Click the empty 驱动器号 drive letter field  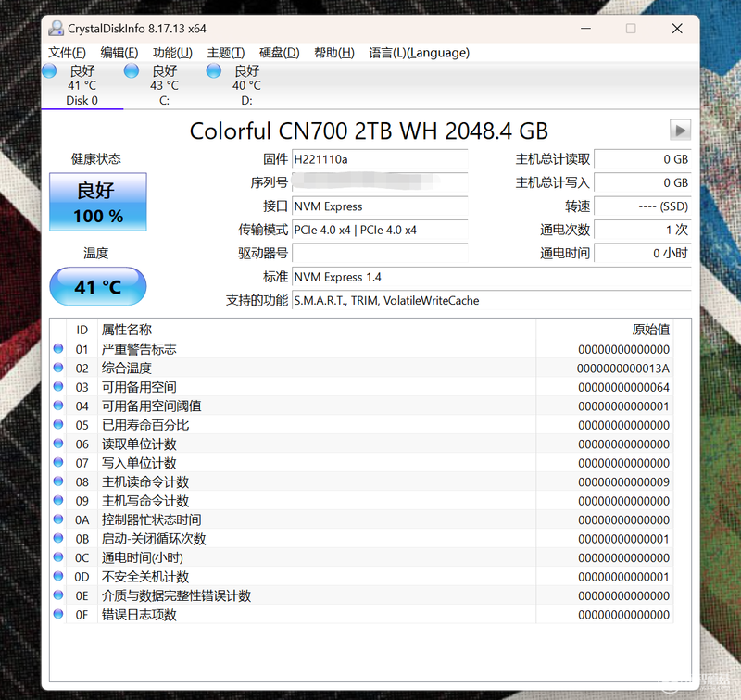pyautogui.click(x=380, y=253)
